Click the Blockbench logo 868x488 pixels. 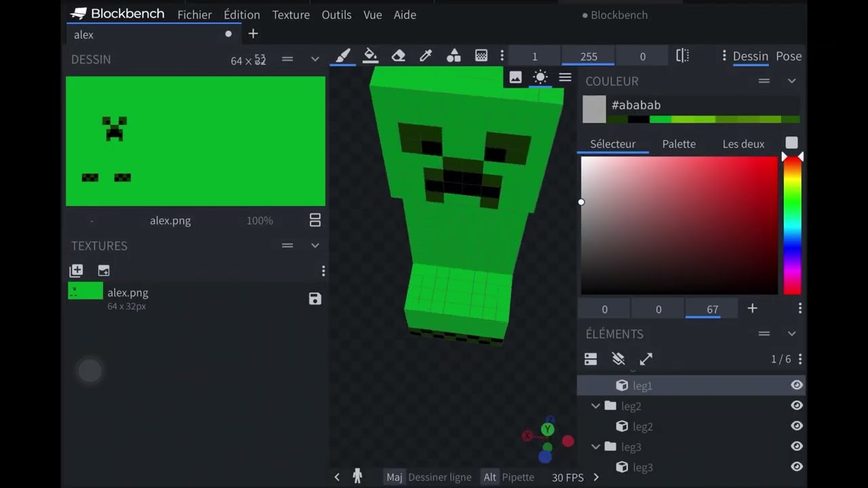pos(117,14)
